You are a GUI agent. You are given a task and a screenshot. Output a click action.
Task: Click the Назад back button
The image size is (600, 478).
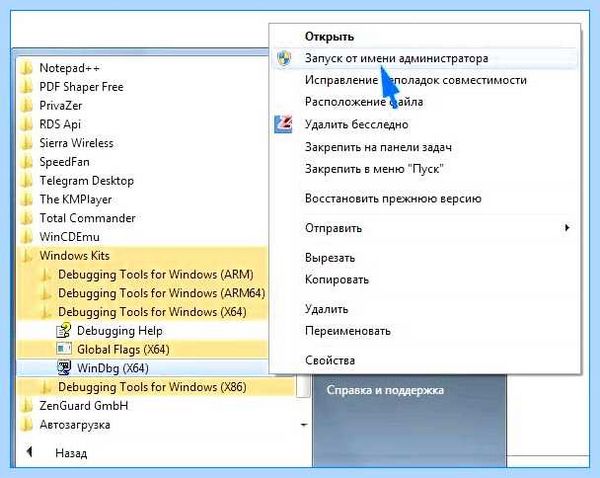pos(57,453)
